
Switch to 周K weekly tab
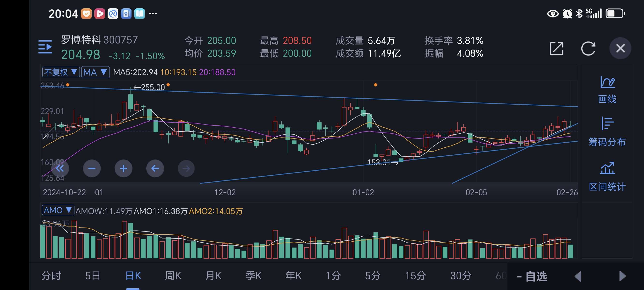pyautogui.click(x=173, y=276)
